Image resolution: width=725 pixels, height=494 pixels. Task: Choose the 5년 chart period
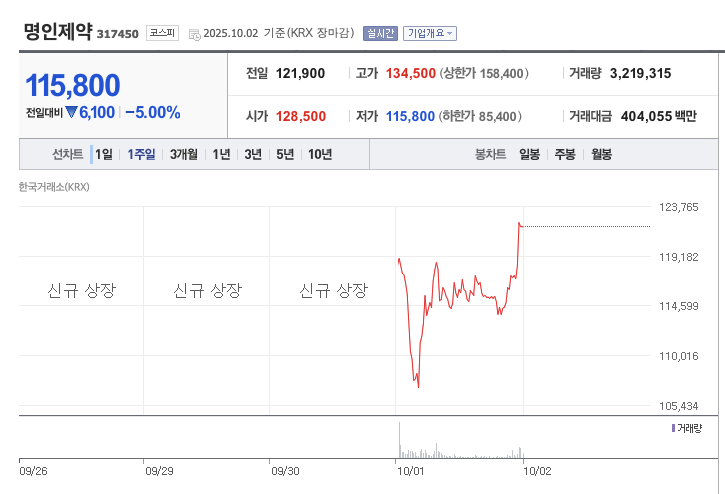tap(285, 154)
